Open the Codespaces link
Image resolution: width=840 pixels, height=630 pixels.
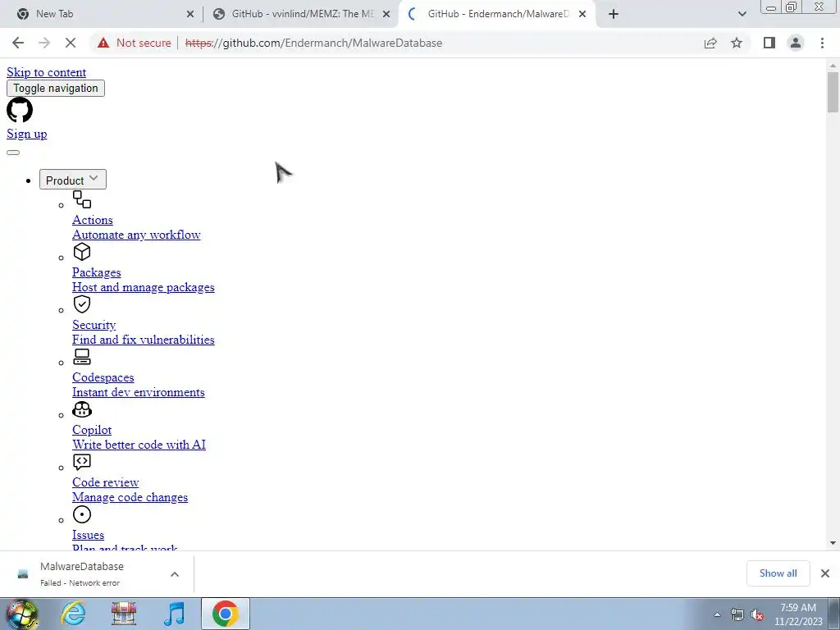pyautogui.click(x=103, y=377)
